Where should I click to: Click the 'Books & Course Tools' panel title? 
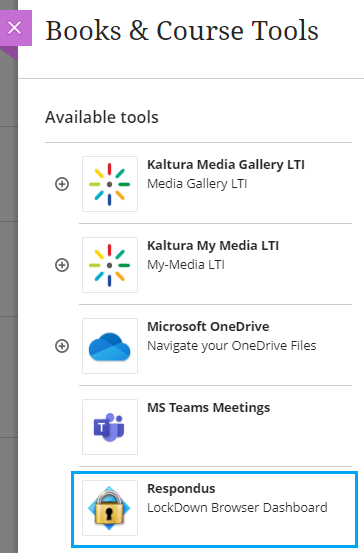pyautogui.click(x=182, y=30)
